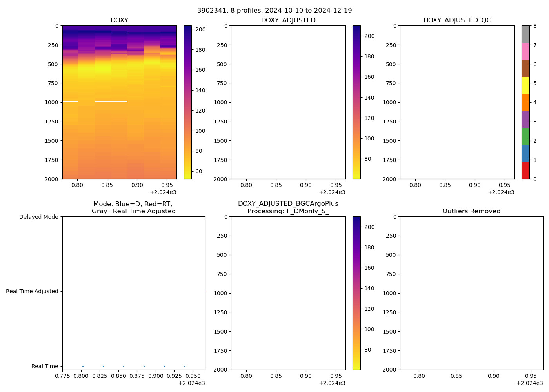549x392 pixels.
Task: Click the yellow segment of the QC colorbar
Action: click(525, 85)
